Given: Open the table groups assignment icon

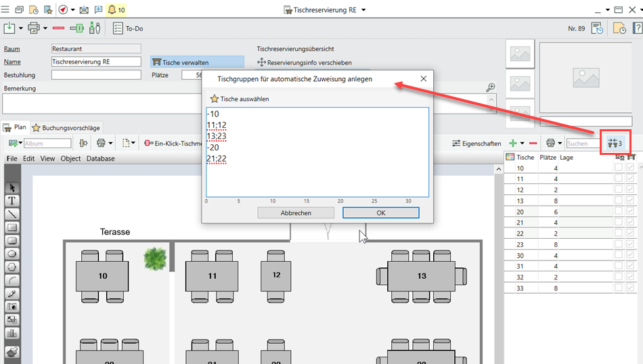Looking at the screenshot, I should pos(615,143).
